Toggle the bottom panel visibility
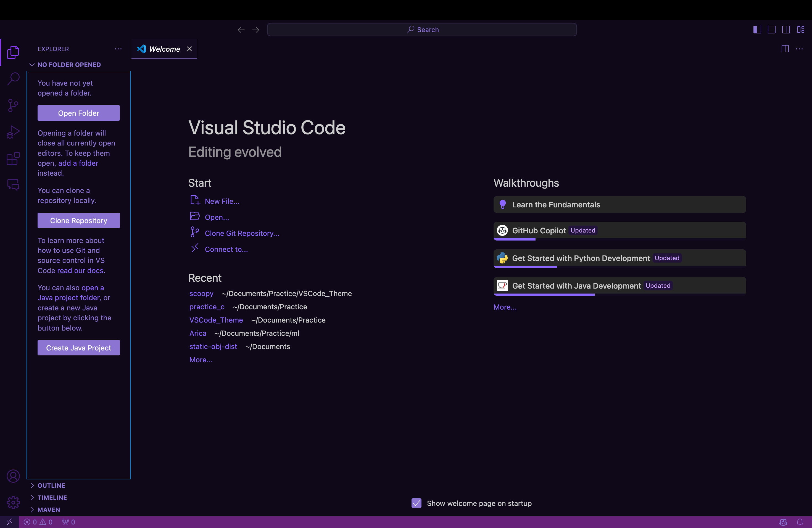This screenshot has width=812, height=528. [x=771, y=30]
